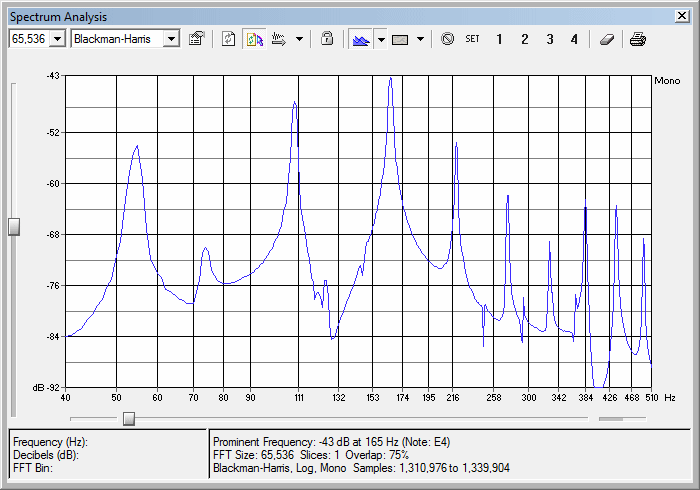Click the -76 dB axis label
This screenshot has width=700, height=490.
[x=53, y=285]
